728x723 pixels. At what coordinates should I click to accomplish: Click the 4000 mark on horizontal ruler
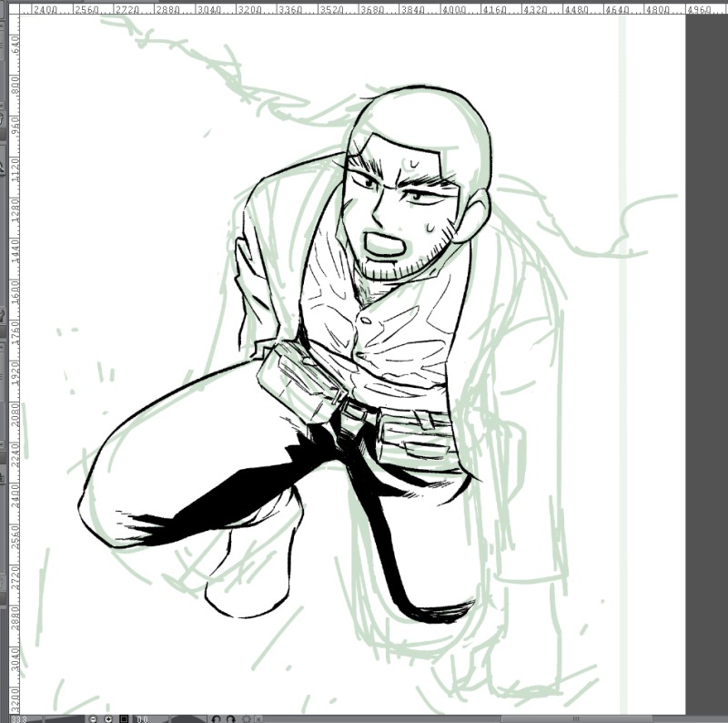tap(453, 9)
